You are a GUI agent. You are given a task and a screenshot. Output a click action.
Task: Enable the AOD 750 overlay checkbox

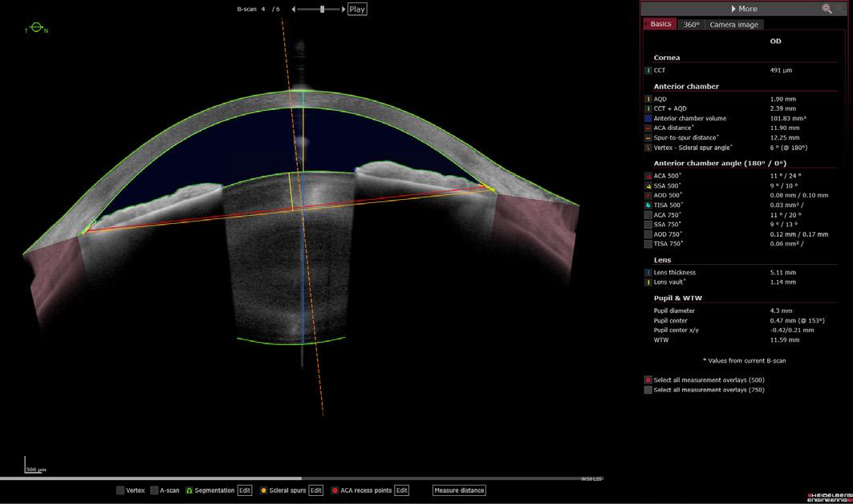(648, 234)
